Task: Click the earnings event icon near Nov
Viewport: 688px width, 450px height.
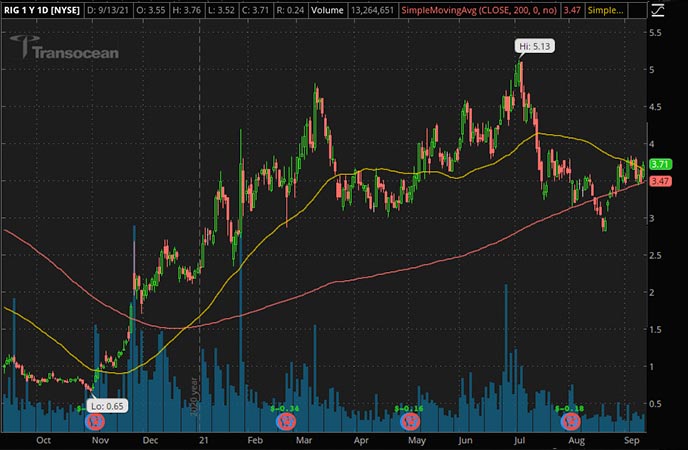Action: pos(95,421)
